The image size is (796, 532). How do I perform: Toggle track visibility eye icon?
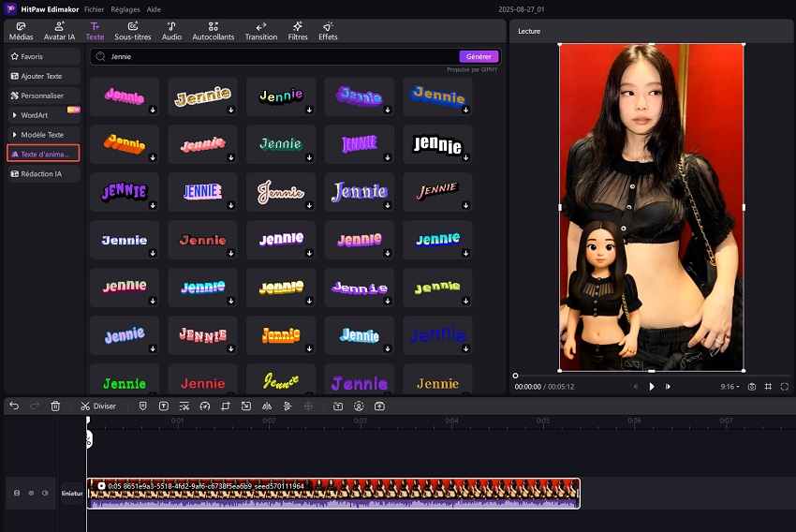click(x=30, y=493)
